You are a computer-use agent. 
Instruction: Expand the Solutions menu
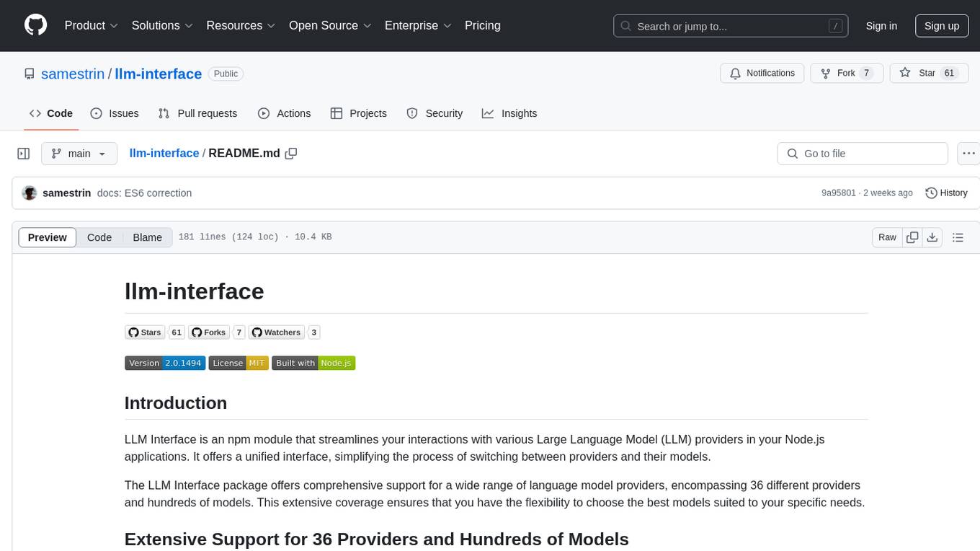pos(162,25)
